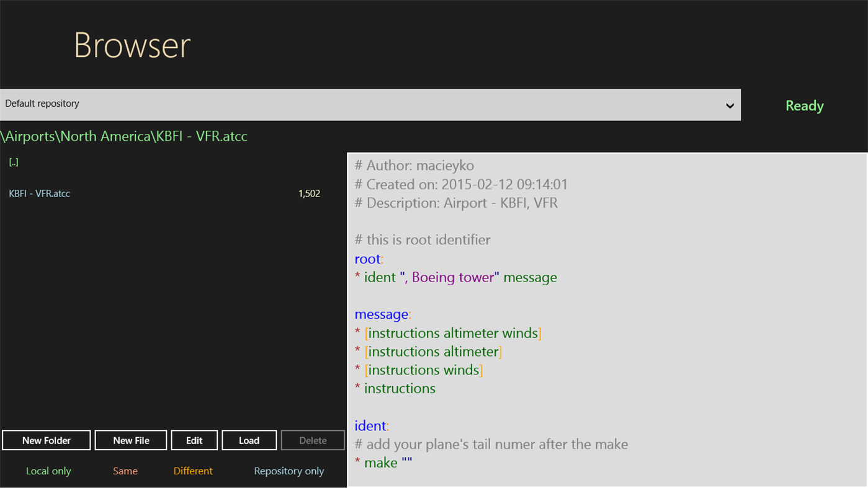Click the message section in the preview pane
Image resolution: width=868 pixels, height=488 pixels.
tap(380, 314)
